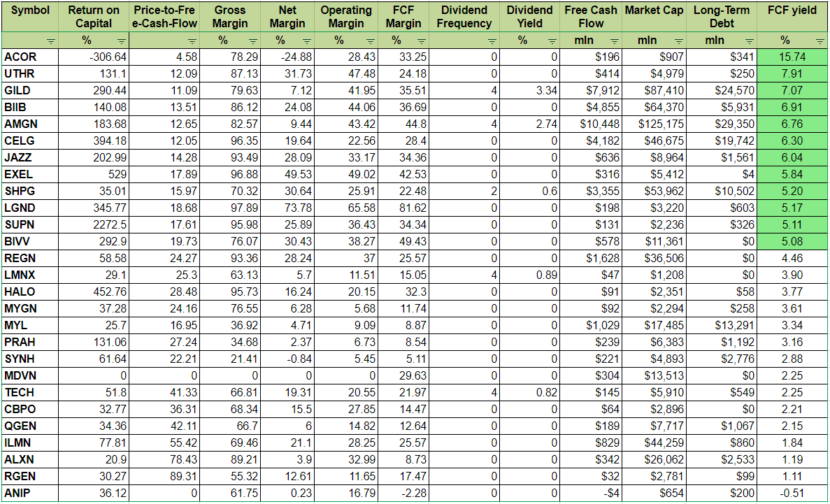Select ACOR's green FCF yield 15.74 cell
This screenshot has width=830, height=504.
[x=792, y=57]
